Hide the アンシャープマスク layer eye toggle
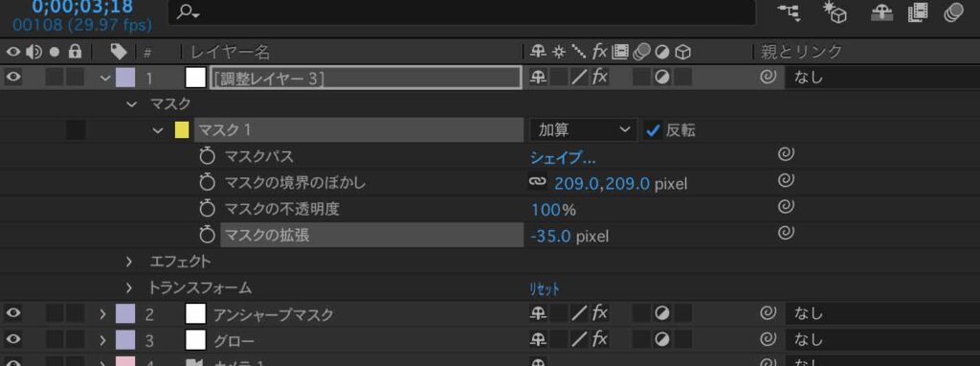This screenshot has width=980, height=366. point(13,313)
